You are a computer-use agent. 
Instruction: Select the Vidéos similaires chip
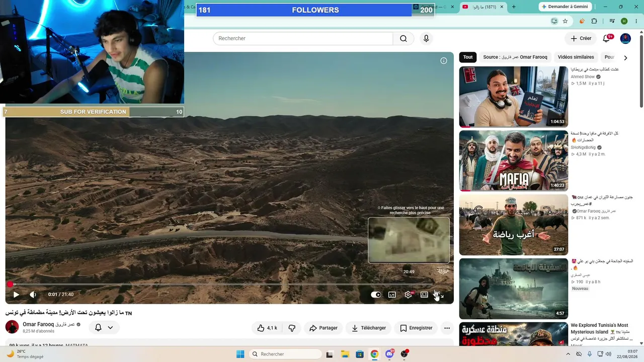[576, 57]
